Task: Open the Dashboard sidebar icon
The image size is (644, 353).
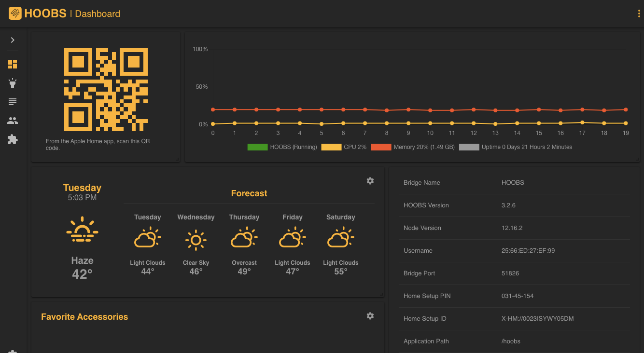Action: coord(13,64)
